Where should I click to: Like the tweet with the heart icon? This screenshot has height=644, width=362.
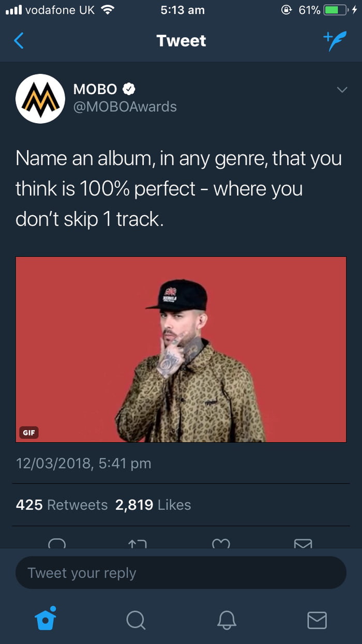(x=221, y=543)
